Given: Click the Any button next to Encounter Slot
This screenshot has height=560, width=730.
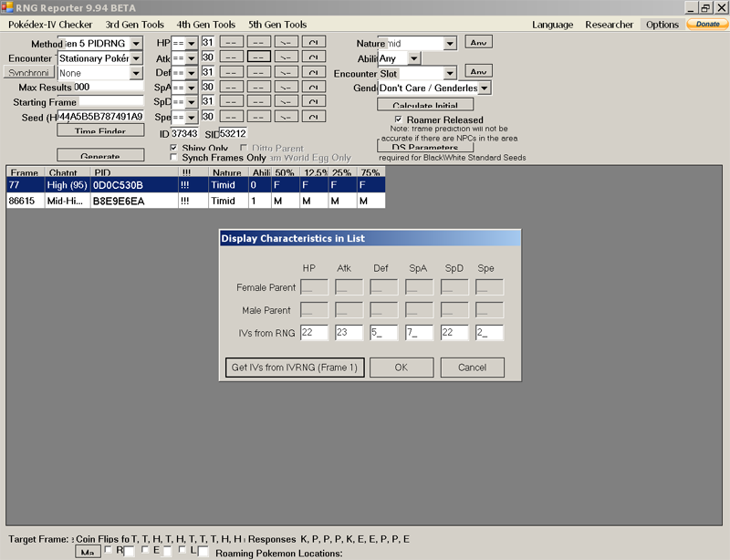Looking at the screenshot, I should click(478, 71).
